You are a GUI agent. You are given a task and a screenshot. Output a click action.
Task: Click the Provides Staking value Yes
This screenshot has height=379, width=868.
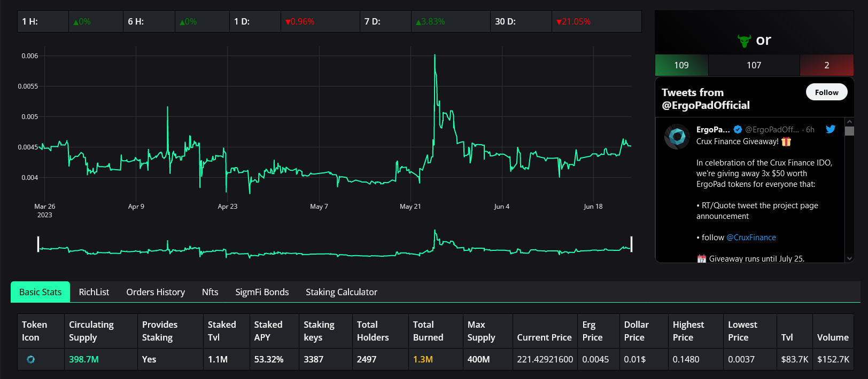tap(149, 359)
